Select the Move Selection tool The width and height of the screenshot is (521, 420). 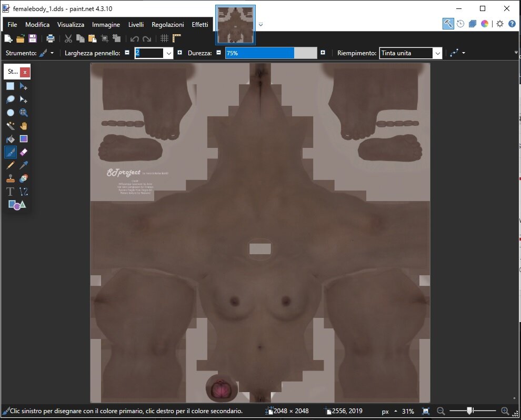23,99
